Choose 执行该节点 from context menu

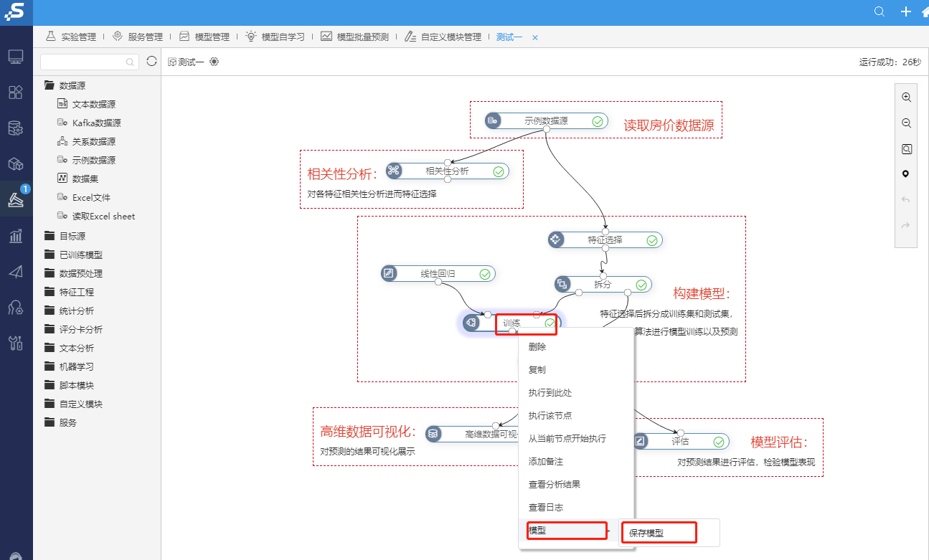click(x=576, y=416)
